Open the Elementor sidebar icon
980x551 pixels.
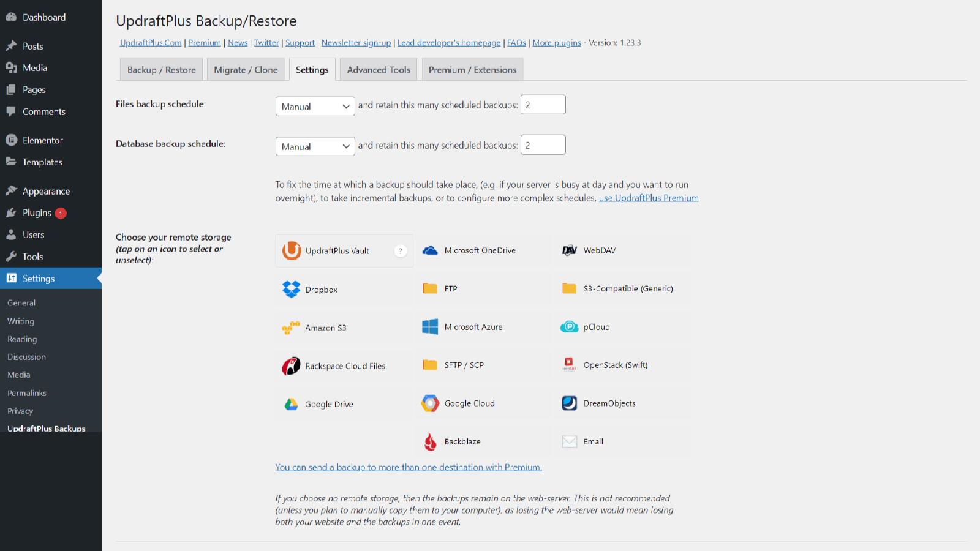(11, 140)
